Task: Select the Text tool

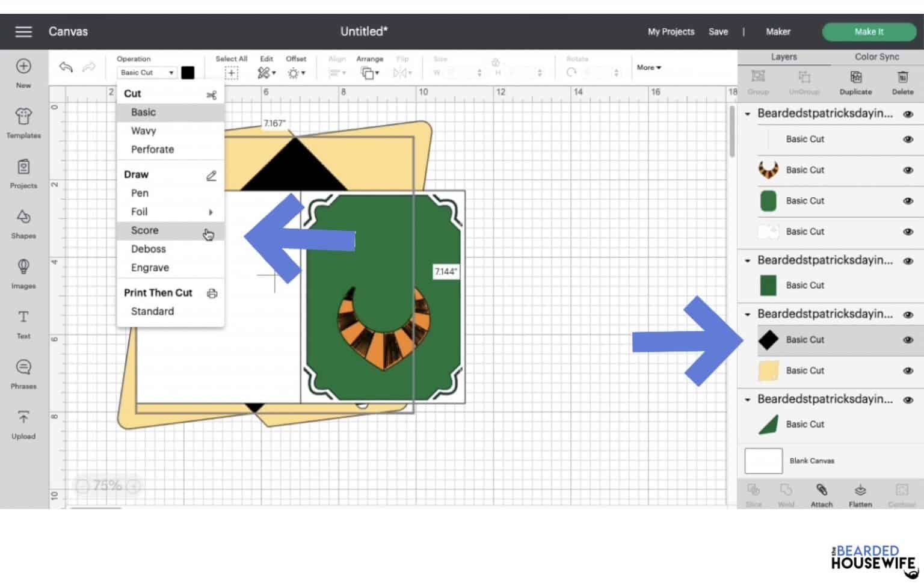Action: pos(23,323)
